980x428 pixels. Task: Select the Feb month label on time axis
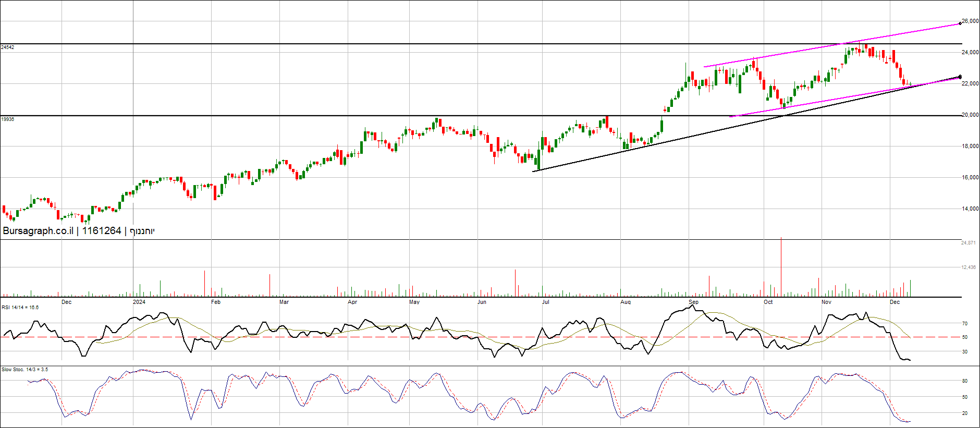tap(215, 302)
